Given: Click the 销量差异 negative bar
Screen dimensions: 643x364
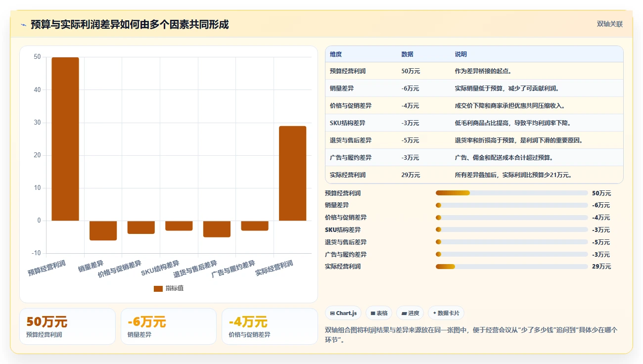Looking at the screenshot, I should coord(103,230).
